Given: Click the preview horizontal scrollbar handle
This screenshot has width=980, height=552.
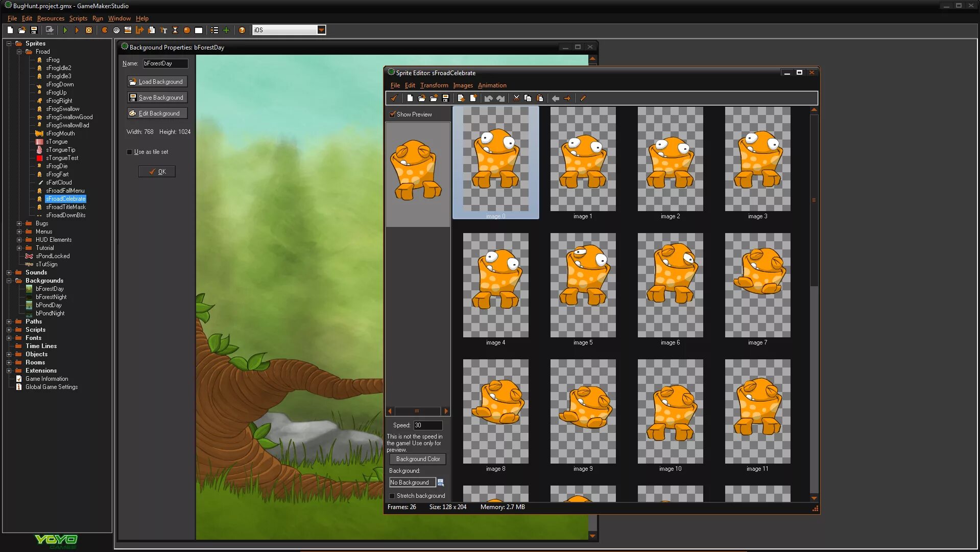Looking at the screenshot, I should (x=417, y=411).
